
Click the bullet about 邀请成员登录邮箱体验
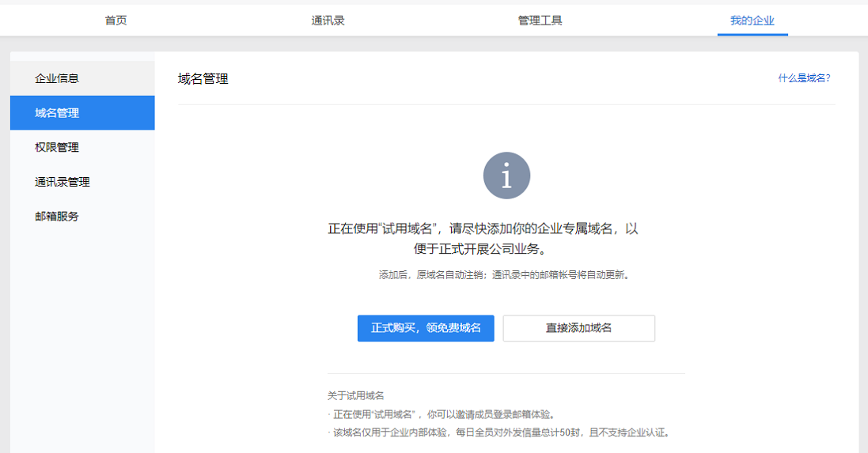click(443, 414)
